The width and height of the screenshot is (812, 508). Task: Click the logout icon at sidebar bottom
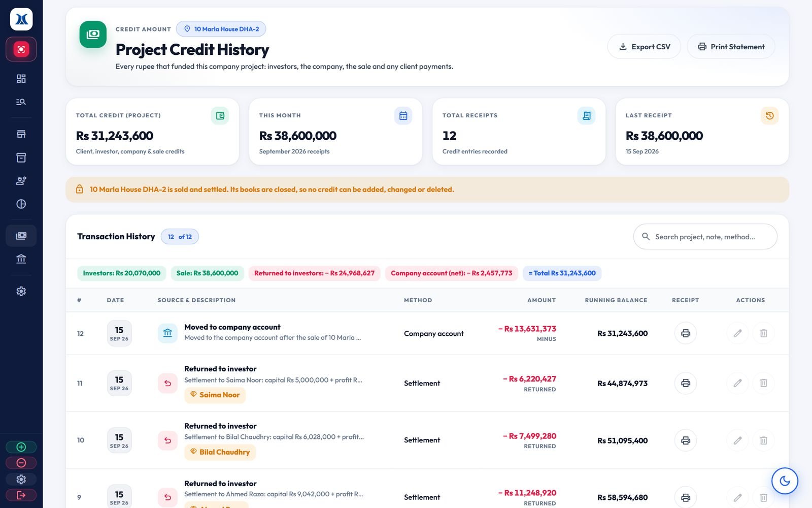point(21,495)
